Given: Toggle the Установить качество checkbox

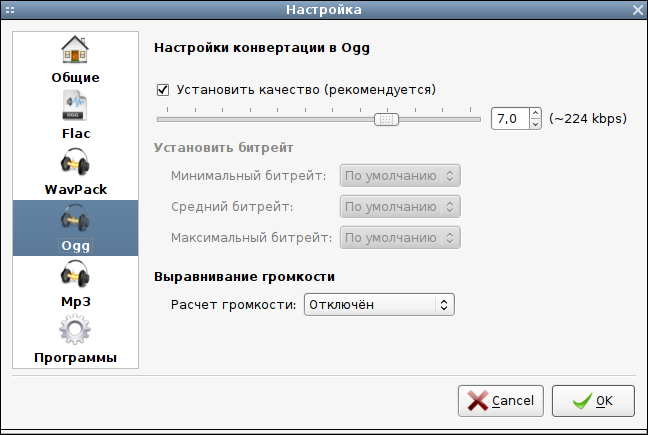Looking at the screenshot, I should (163, 90).
